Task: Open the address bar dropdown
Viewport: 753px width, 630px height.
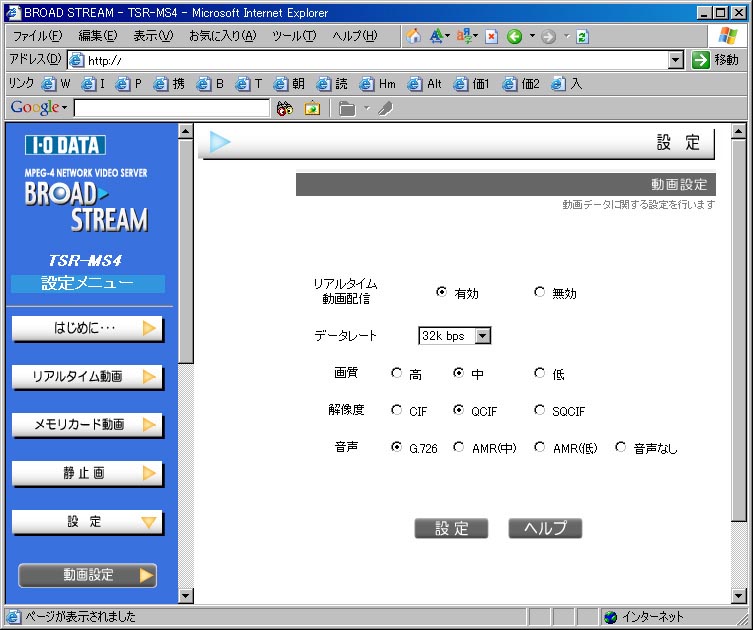Action: coord(676,61)
